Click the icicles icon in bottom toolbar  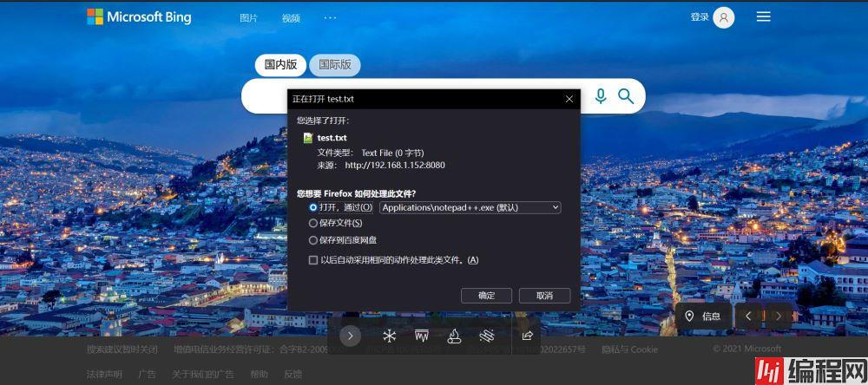pos(422,336)
